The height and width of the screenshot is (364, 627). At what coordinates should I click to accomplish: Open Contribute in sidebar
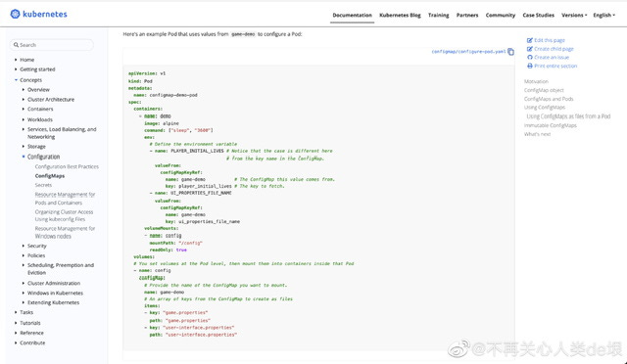[32, 342]
